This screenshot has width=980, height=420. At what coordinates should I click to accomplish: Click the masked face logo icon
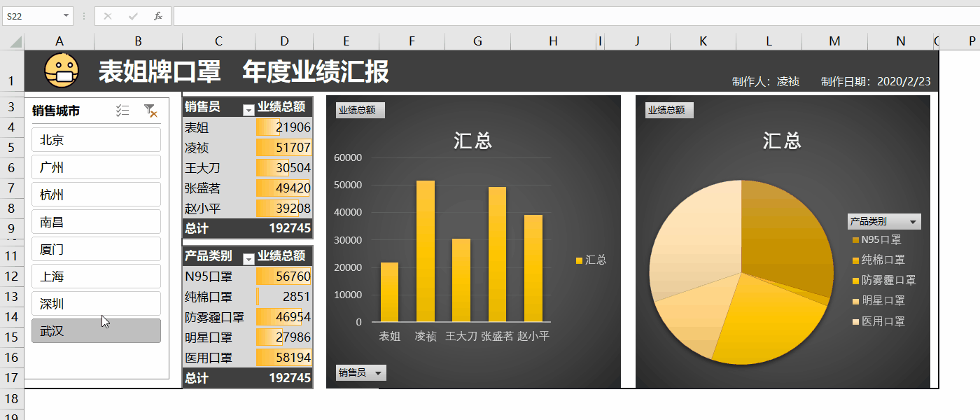pos(62,71)
